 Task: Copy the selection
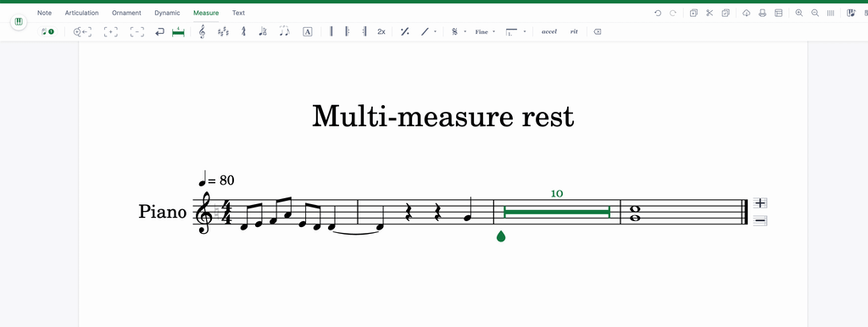(x=693, y=13)
